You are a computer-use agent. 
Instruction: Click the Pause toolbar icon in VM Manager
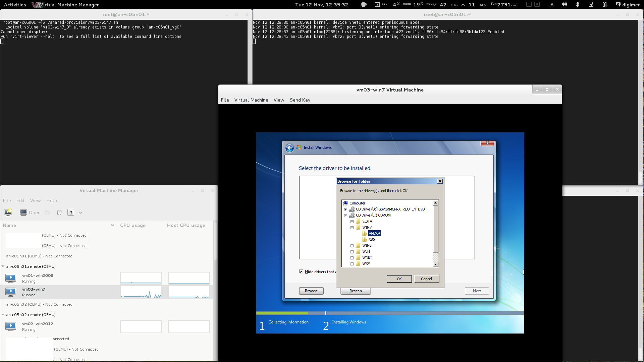pyautogui.click(x=59, y=213)
